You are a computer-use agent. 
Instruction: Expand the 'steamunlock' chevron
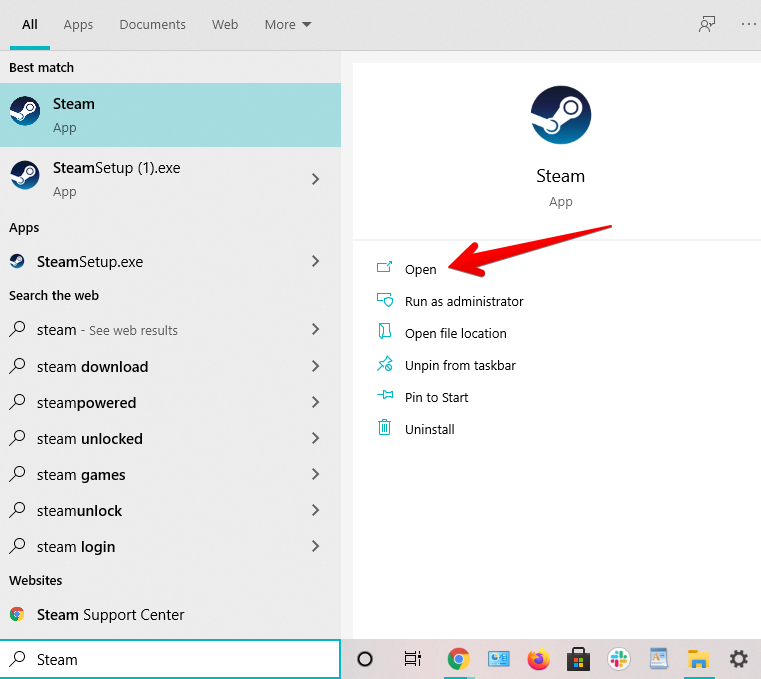coord(315,510)
